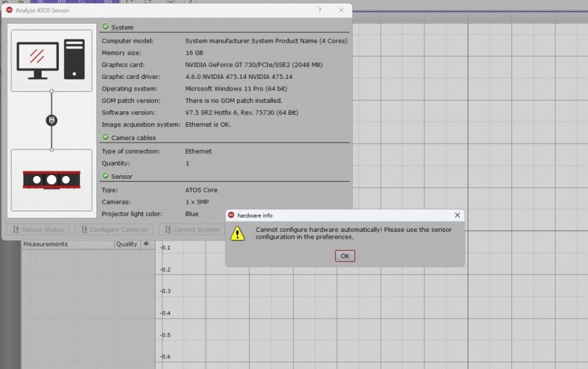The height and width of the screenshot is (369, 588).
Task: Click the ATOS sensor device image
Action: 52,179
